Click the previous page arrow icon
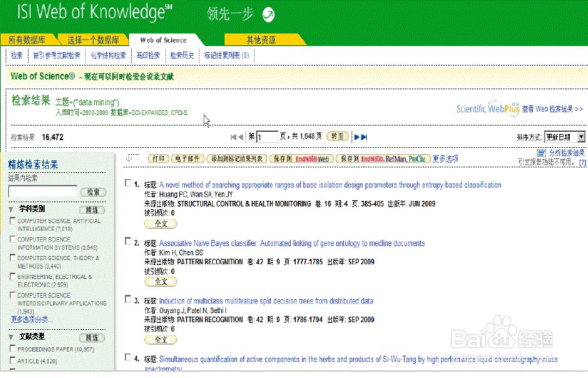The width and height of the screenshot is (588, 378). (x=241, y=137)
